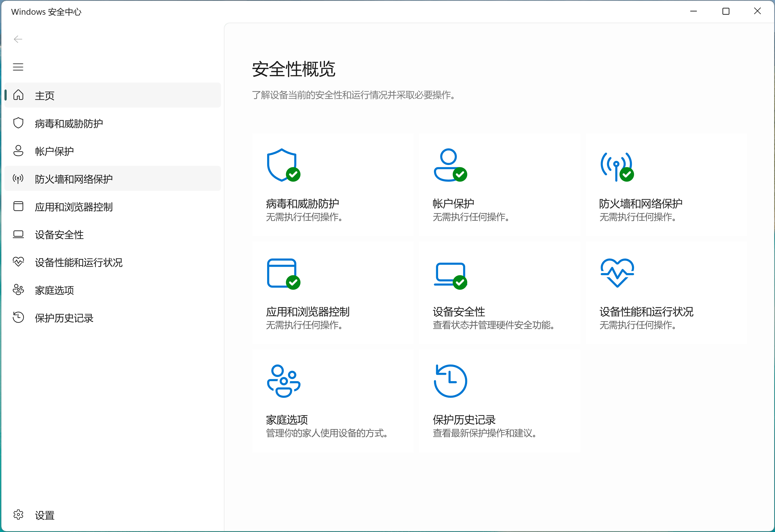
Task: Open 设备安全性 sidebar label
Action: [59, 235]
